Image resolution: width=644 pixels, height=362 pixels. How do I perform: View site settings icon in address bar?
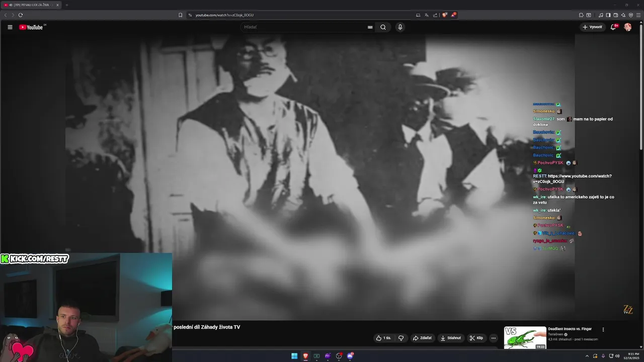coord(190,15)
